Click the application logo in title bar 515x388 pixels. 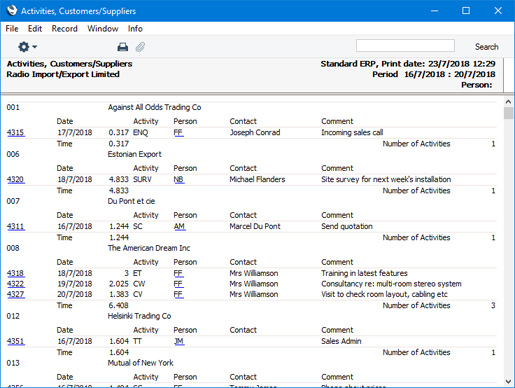coord(11,11)
